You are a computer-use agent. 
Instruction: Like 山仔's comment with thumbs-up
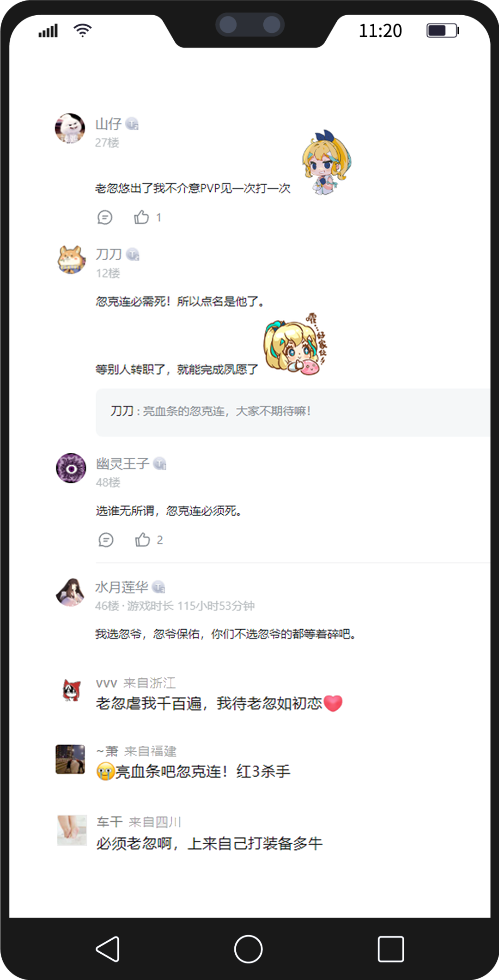click(x=141, y=217)
